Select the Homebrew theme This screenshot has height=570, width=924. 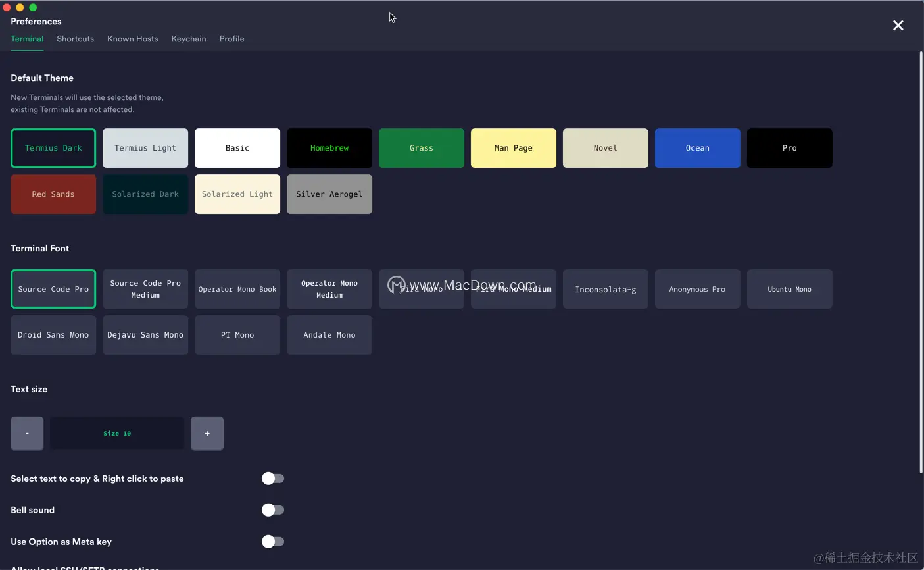pyautogui.click(x=329, y=148)
